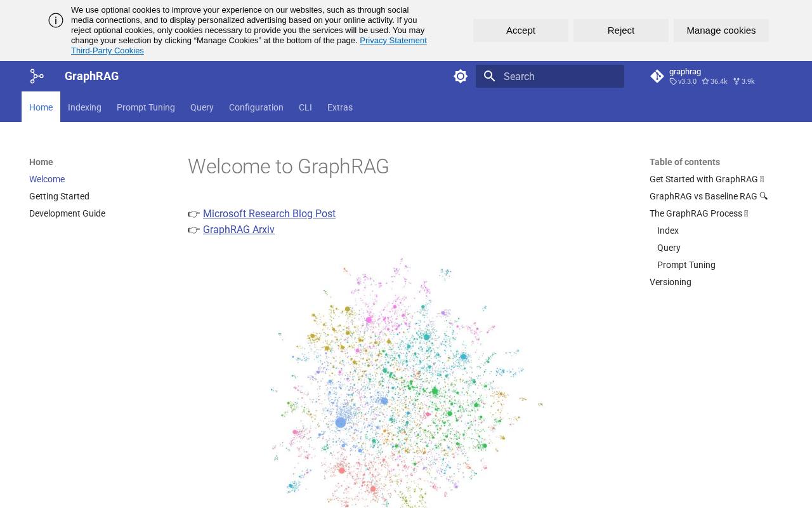This screenshot has width=812, height=508.
Task: Open the Third-Party Cookies link
Action: [x=107, y=51]
